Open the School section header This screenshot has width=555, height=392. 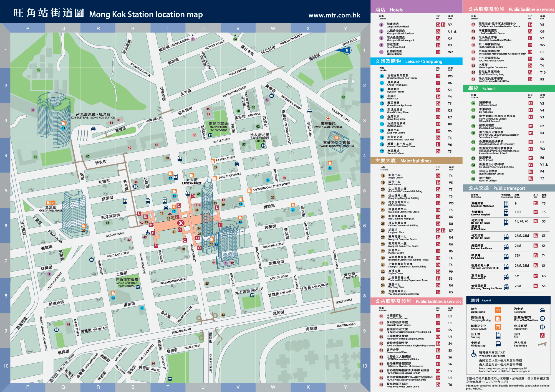point(509,88)
